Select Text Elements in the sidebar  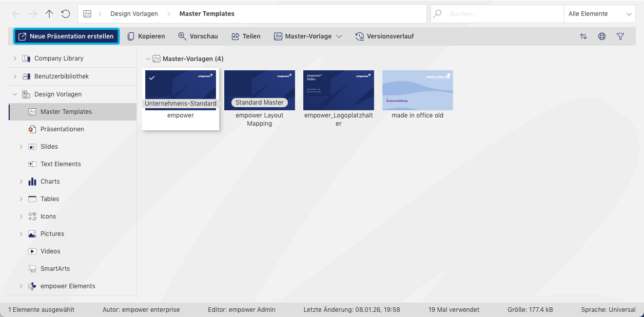(61, 164)
